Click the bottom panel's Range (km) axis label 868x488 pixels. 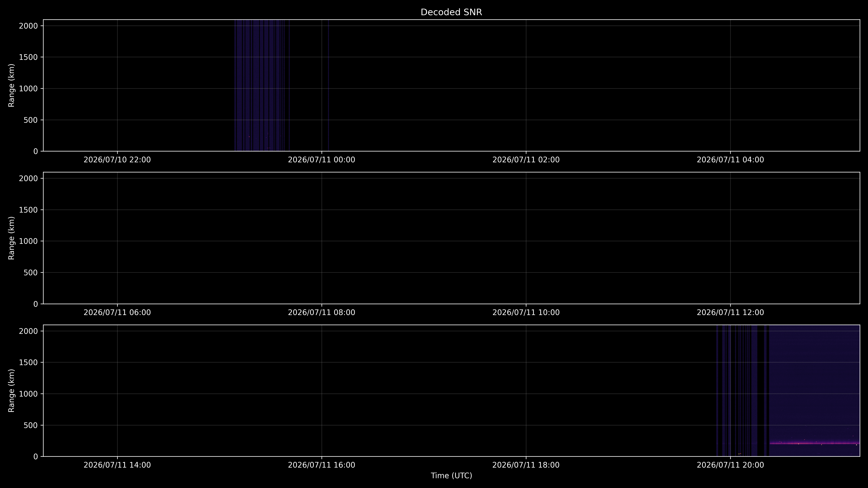point(11,391)
